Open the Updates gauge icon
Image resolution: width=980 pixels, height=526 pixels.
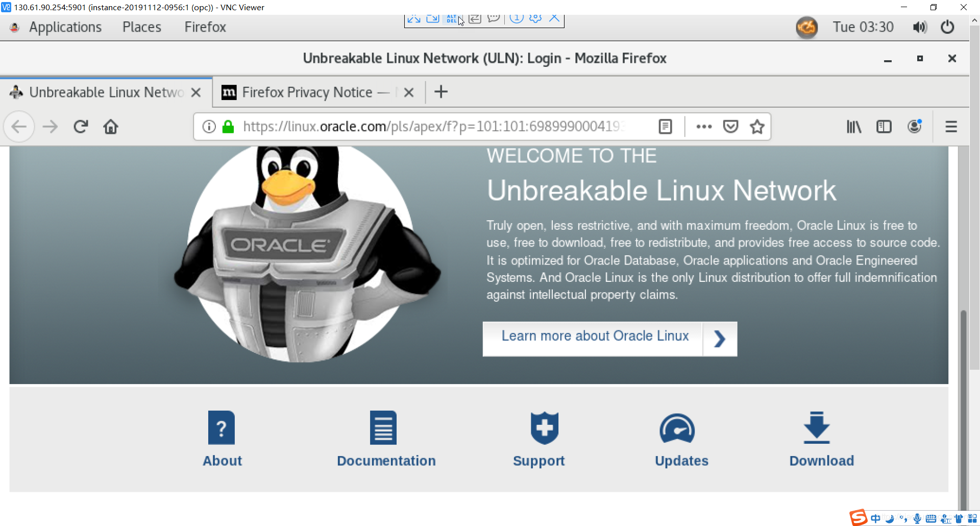point(677,429)
